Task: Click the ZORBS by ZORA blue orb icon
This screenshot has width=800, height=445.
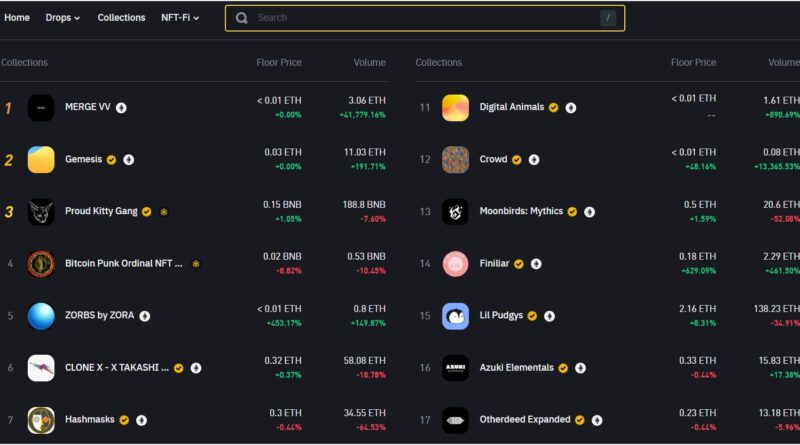Action: coord(41,316)
